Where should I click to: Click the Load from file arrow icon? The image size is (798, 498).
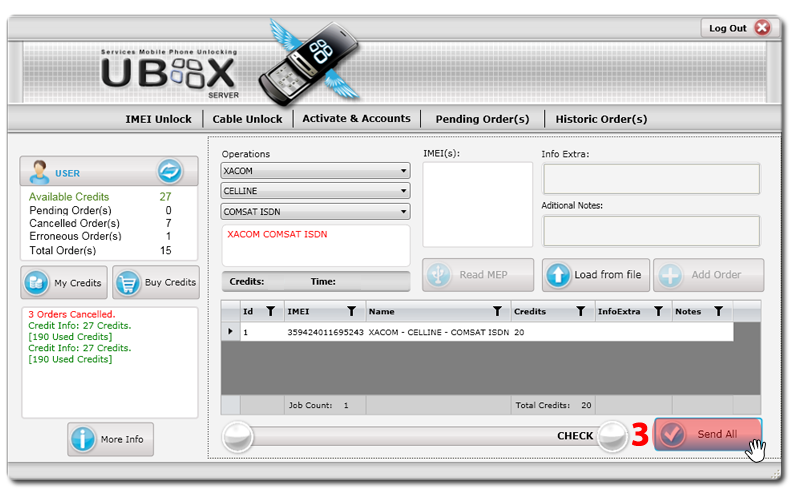(558, 275)
